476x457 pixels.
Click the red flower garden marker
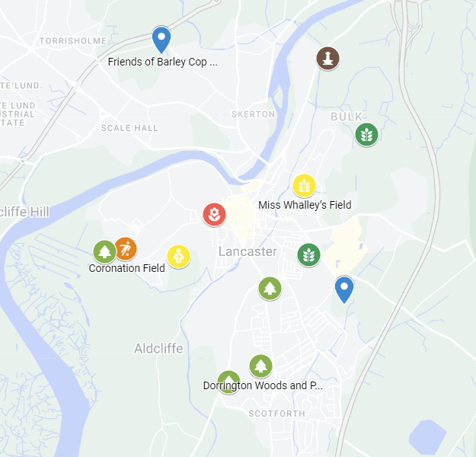214,215
